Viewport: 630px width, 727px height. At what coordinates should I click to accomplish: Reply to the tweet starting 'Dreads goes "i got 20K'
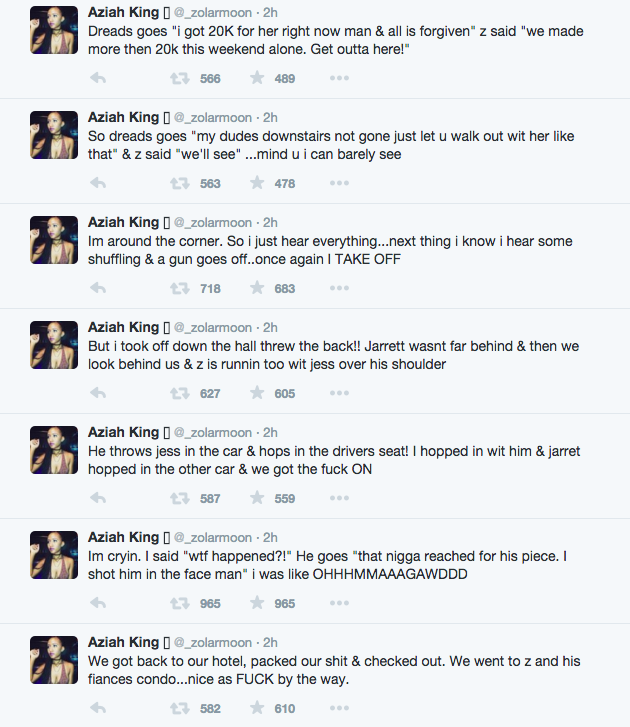[98, 78]
